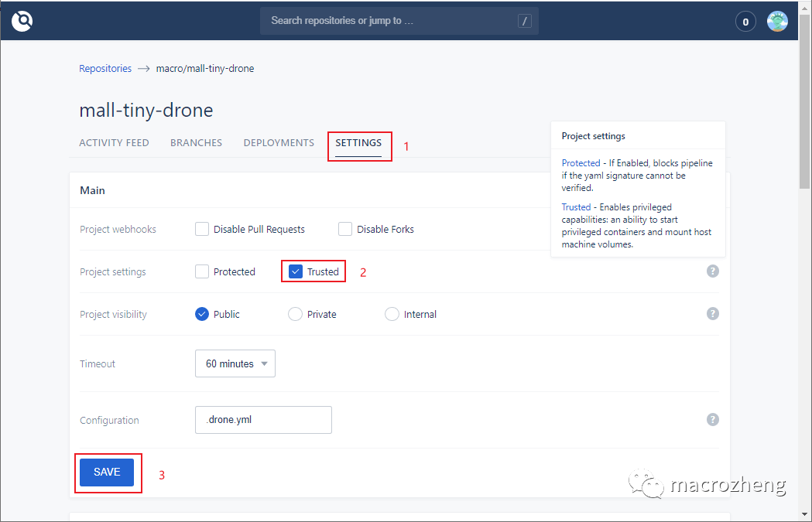
Task: Enable the Protected project setting
Action: click(201, 271)
